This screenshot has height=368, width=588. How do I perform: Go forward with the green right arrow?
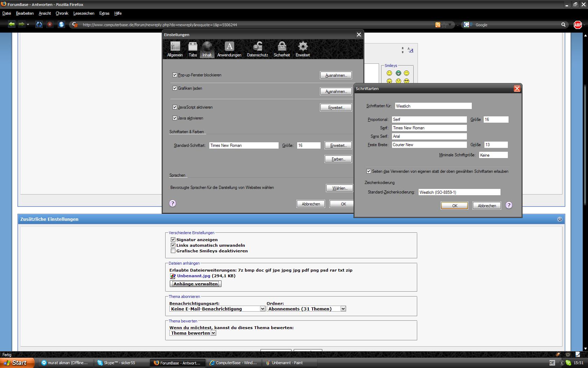click(x=22, y=25)
